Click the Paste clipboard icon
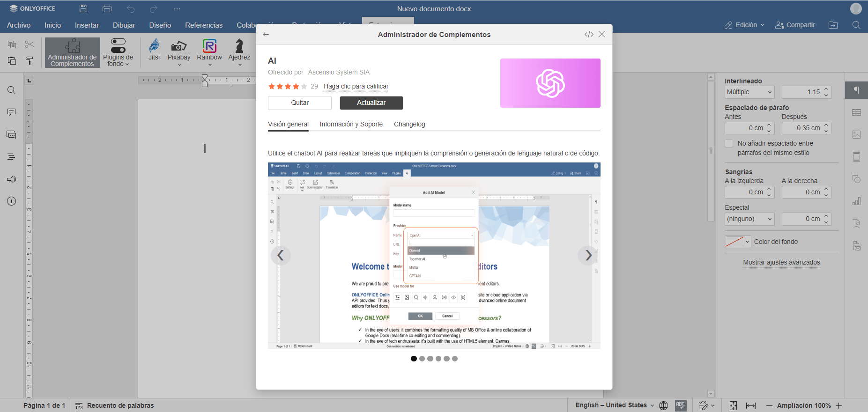The width and height of the screenshot is (868, 412). point(12,60)
